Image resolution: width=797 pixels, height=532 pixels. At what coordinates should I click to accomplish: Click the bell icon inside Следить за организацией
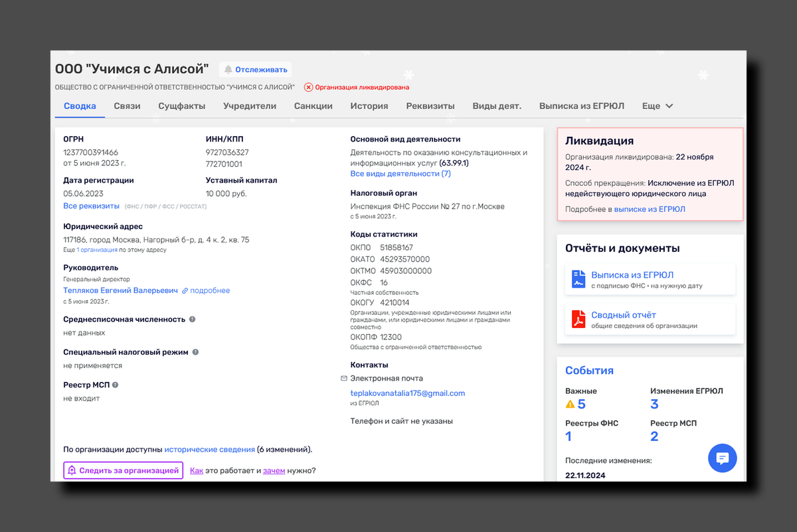(71, 470)
